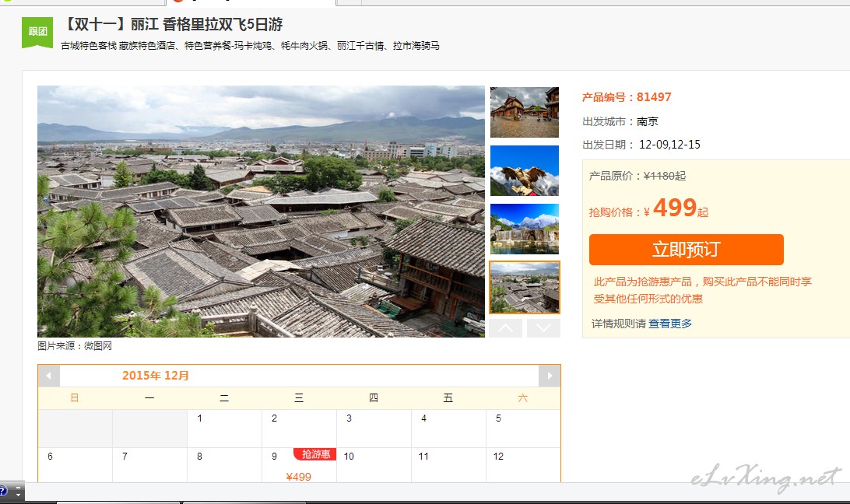The width and height of the screenshot is (850, 504).
Task: Click the thumbnail list up arrow
Action: 506,328
